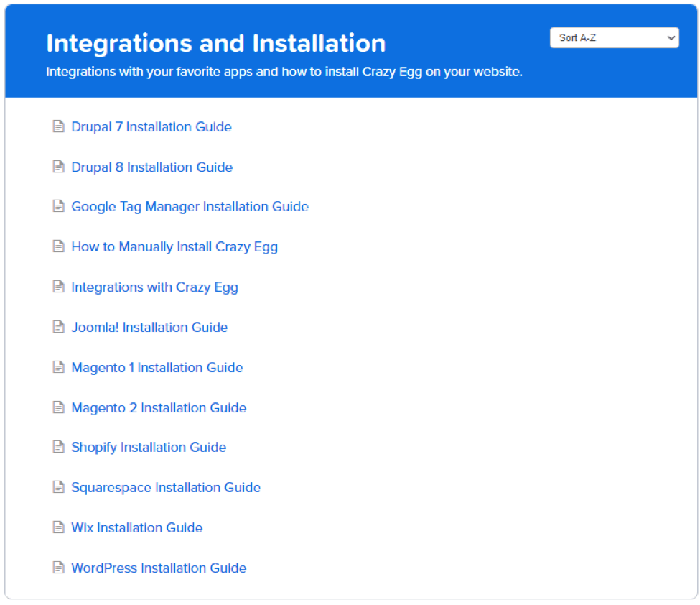Open Drupal 7 Installation Guide link
Screen dimensions: 700x605
[151, 127]
